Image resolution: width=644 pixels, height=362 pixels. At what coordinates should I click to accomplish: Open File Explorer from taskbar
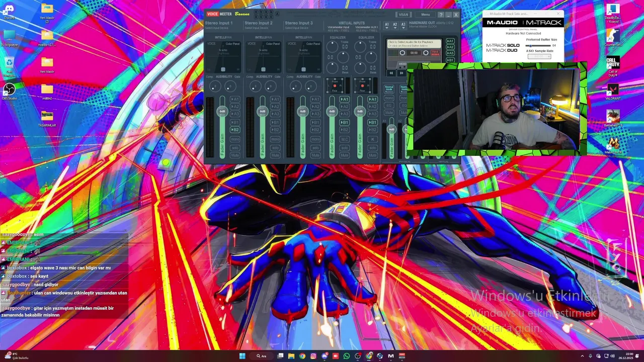291,356
